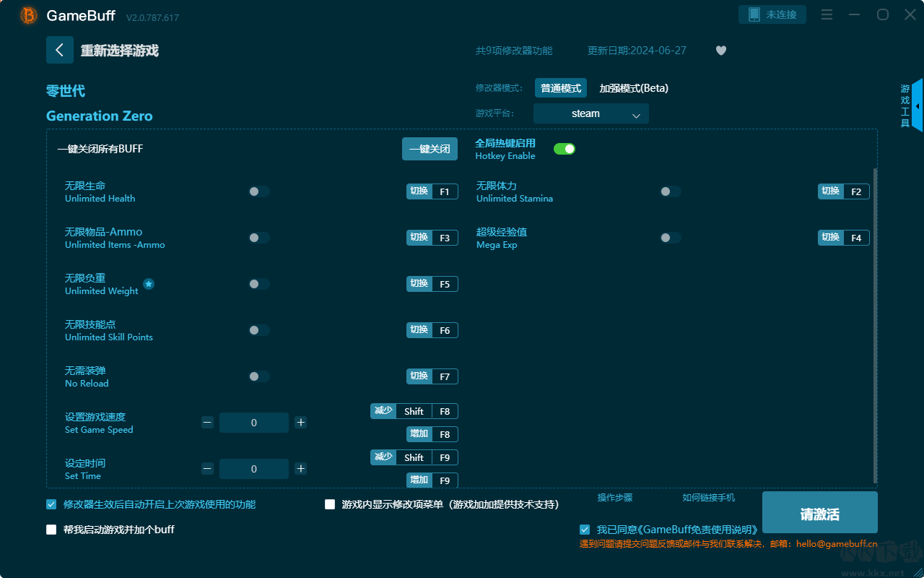Click the F5 hotkey button for Unlimited Weight
The image size is (924, 578).
[x=432, y=284]
